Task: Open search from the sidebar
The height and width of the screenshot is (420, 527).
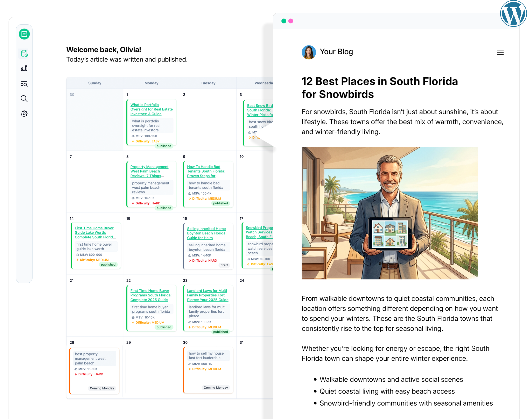Action: click(x=24, y=99)
